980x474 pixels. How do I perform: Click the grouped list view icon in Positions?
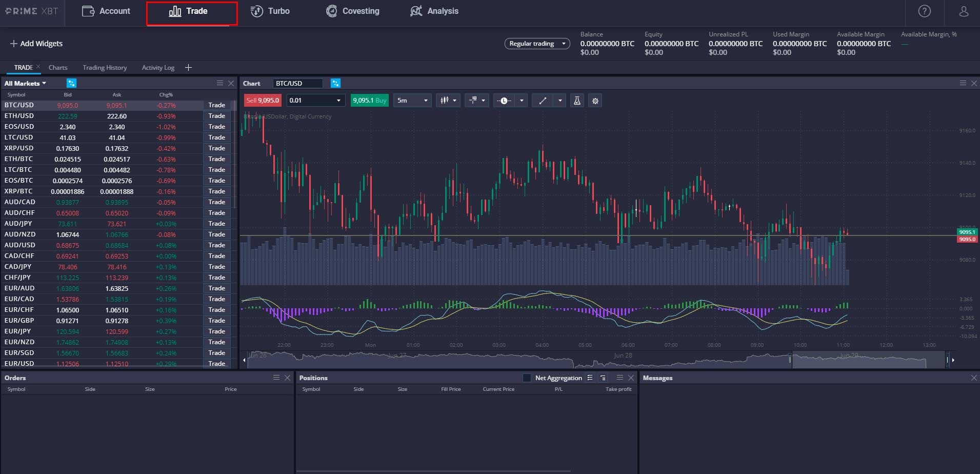pyautogui.click(x=603, y=378)
